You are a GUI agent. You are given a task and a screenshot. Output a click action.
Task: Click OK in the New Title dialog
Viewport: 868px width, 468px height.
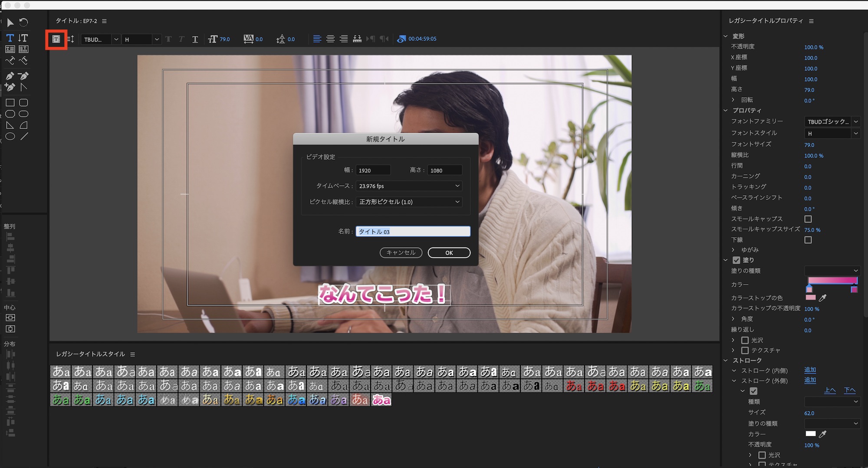coord(449,252)
